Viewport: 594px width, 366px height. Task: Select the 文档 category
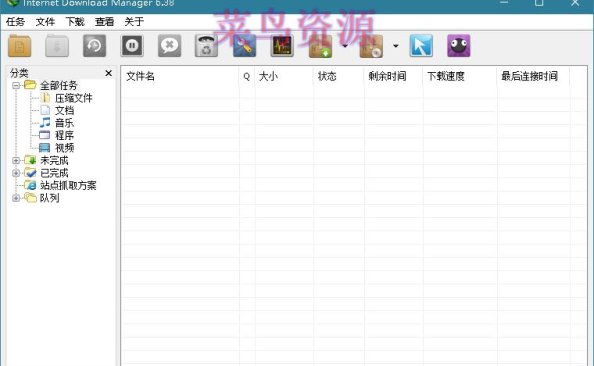[64, 110]
